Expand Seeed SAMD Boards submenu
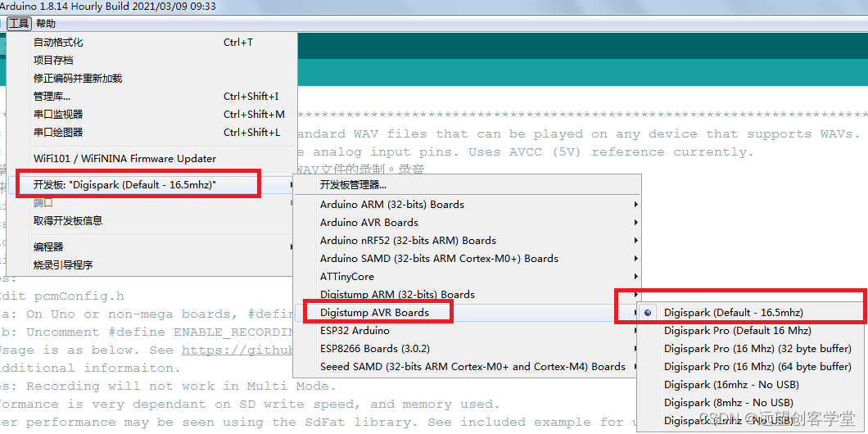 tap(468, 367)
